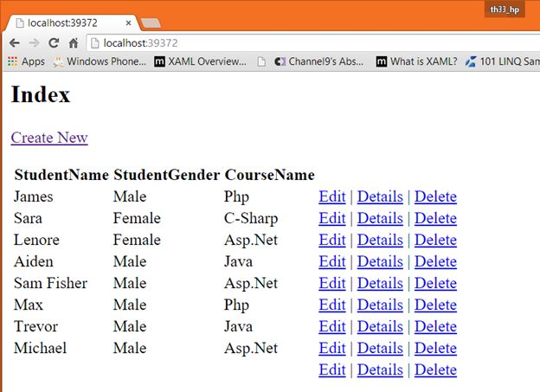This screenshot has height=392, width=540.
Task: Open Details in the empty last row
Action: (380, 370)
